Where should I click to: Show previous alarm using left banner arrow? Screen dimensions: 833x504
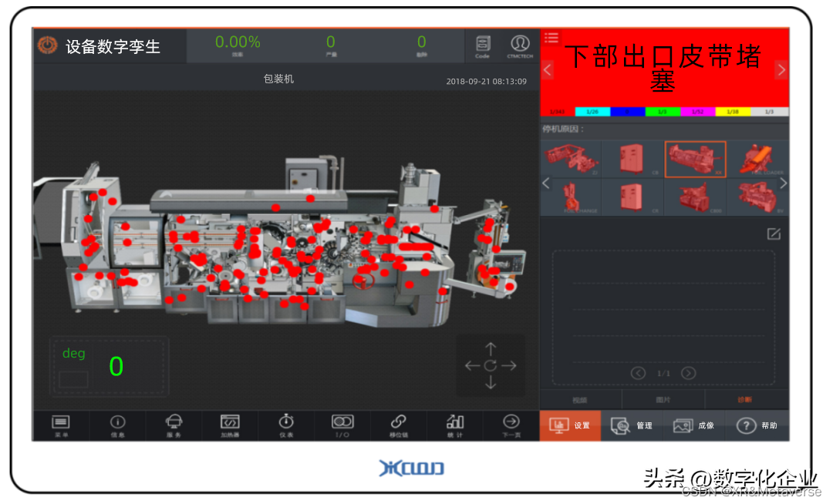coord(548,69)
